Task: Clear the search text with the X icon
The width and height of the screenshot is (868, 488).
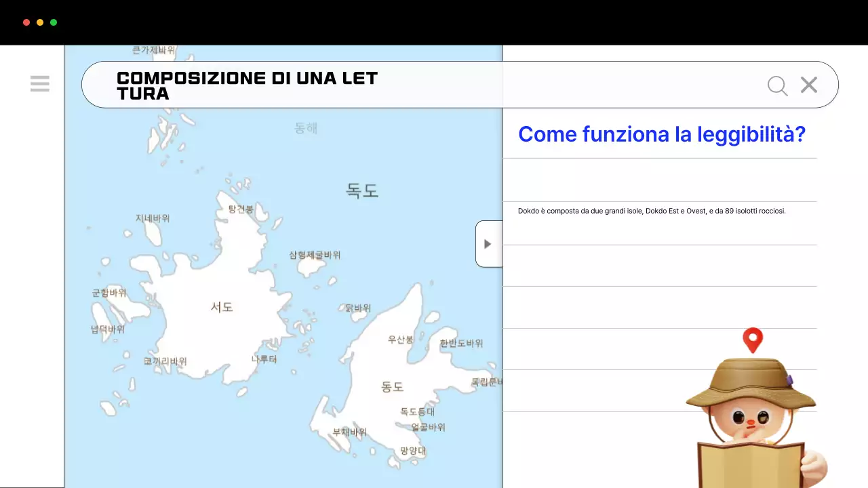Action: (808, 85)
